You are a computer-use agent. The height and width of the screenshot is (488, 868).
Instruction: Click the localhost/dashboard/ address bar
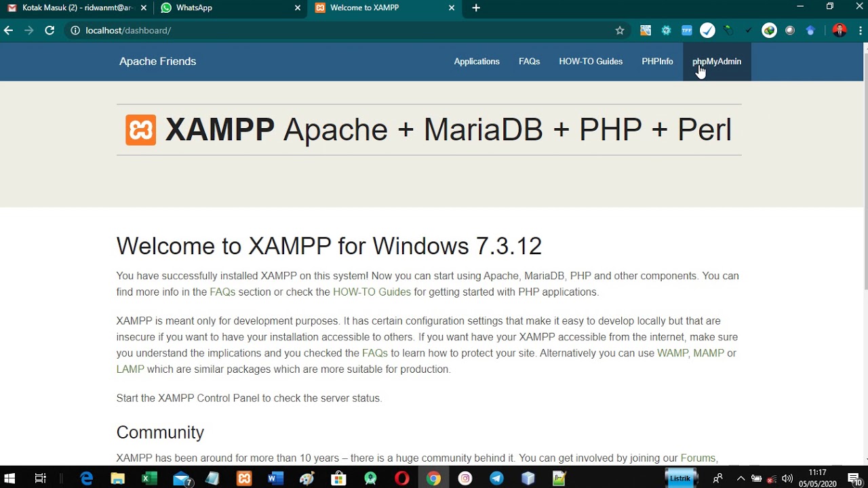point(346,30)
